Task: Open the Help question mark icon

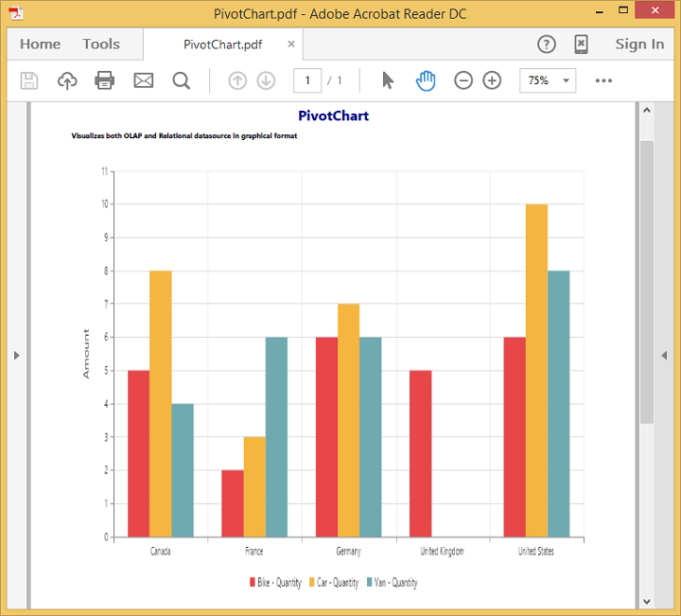Action: click(x=547, y=44)
